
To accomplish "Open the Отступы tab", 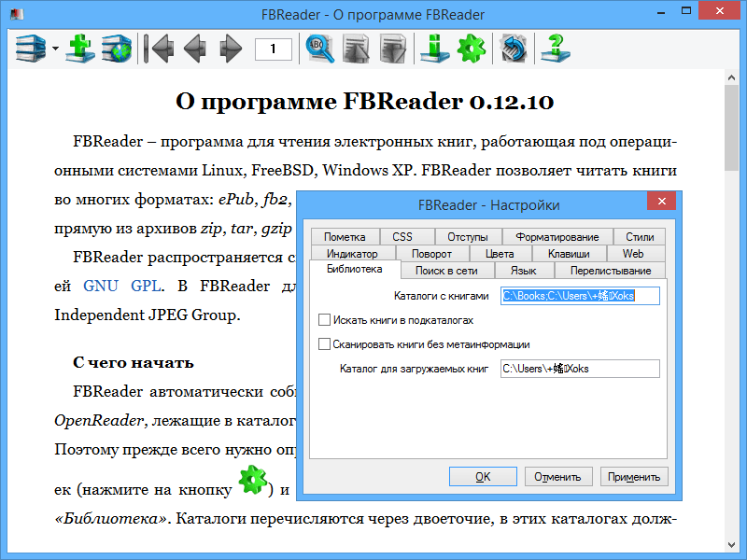I will pyautogui.click(x=468, y=237).
